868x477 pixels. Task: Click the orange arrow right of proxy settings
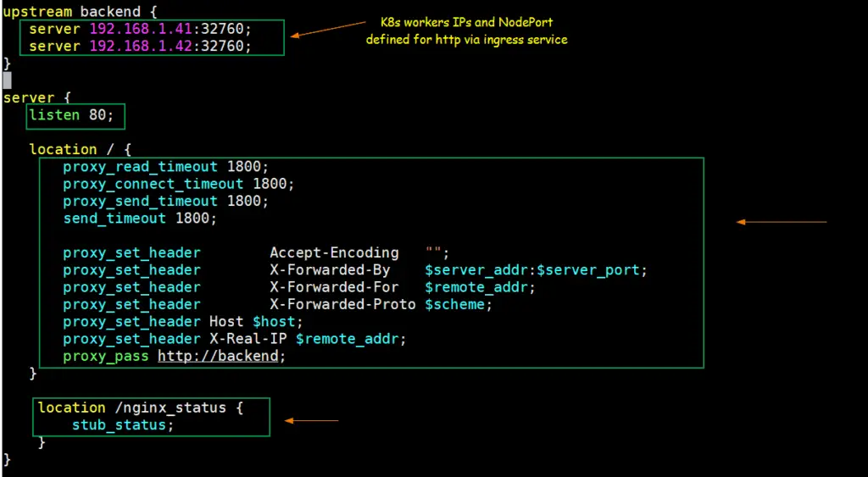tap(781, 222)
